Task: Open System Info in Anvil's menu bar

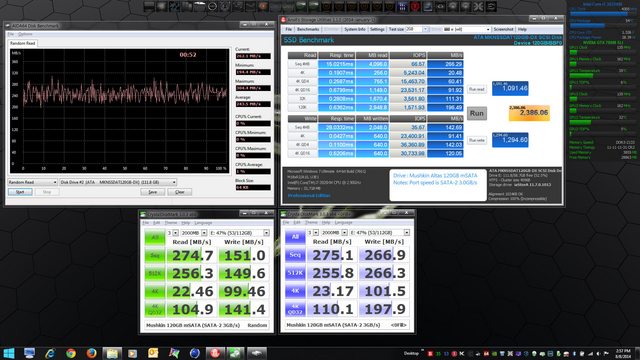Action: 354,29
